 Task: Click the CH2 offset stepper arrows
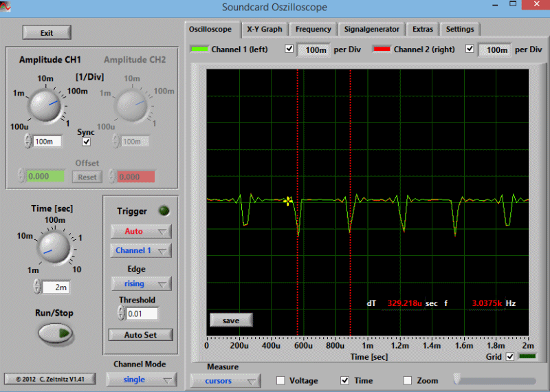coord(111,176)
